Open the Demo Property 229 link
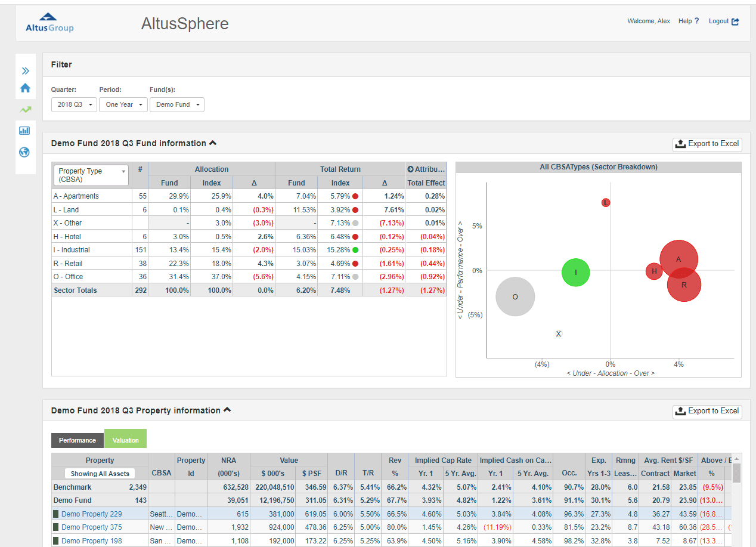This screenshot has height=547, width=756. (x=91, y=514)
